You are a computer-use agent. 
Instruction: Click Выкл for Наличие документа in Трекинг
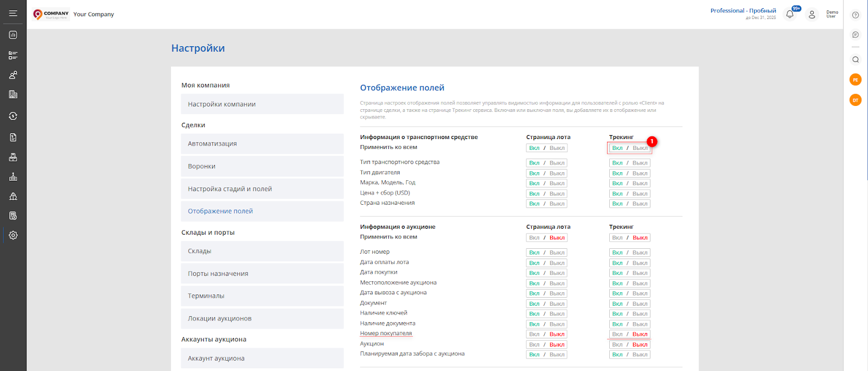[640, 324]
